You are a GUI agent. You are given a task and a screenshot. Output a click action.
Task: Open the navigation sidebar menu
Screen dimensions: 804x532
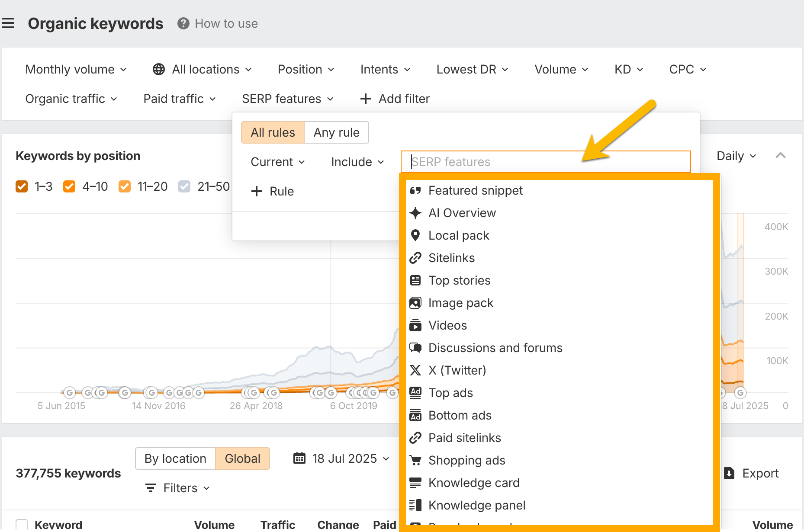pos(9,22)
